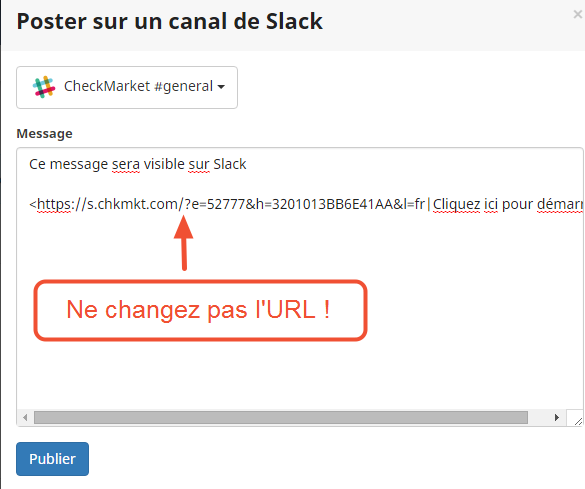The width and height of the screenshot is (585, 489).
Task: Click the textarea resize grip
Action: coord(578,421)
